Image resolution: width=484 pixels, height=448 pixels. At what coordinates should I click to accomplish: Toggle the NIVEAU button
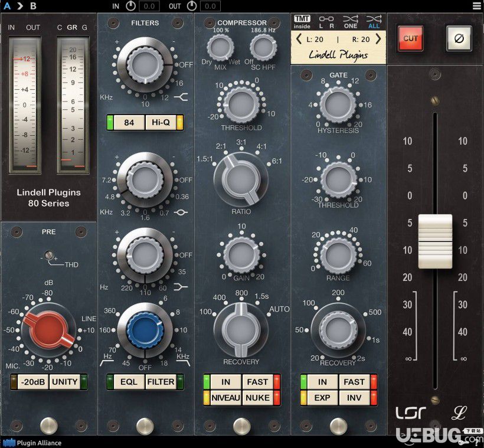tap(225, 398)
